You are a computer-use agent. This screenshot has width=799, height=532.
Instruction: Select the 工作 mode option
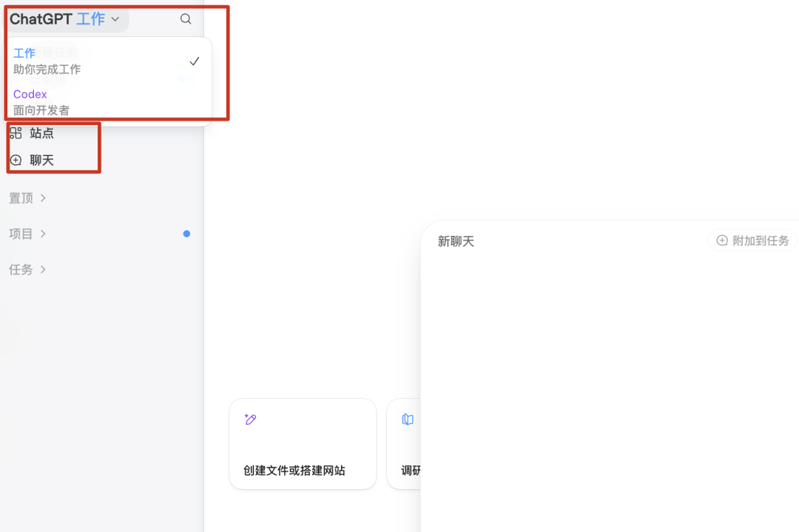coord(107,61)
